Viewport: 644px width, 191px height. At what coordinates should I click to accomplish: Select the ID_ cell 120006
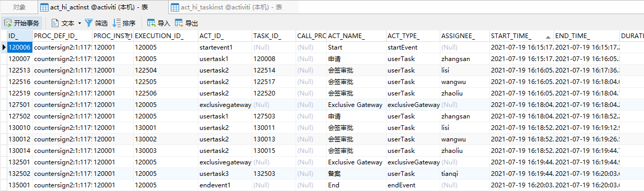[x=19, y=47]
